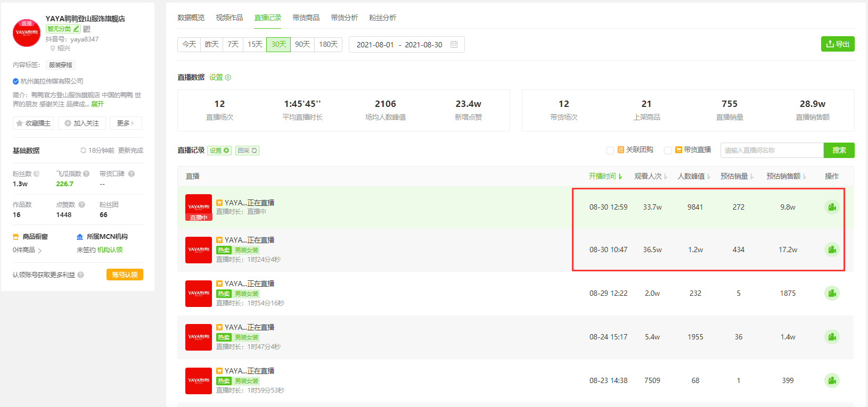Enable the 带货直播 checkbox
The height and width of the screenshot is (407, 868).
(x=667, y=151)
